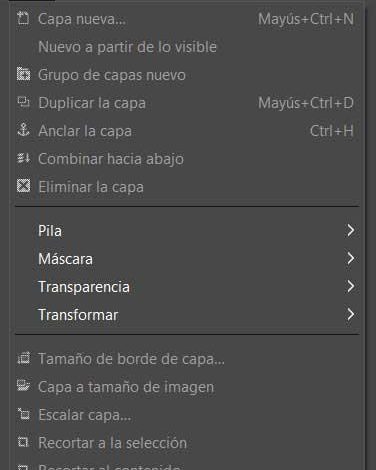Image resolution: width=376 pixels, height=470 pixels.
Task: Select the Transformar menu entry
Action: coord(188,315)
